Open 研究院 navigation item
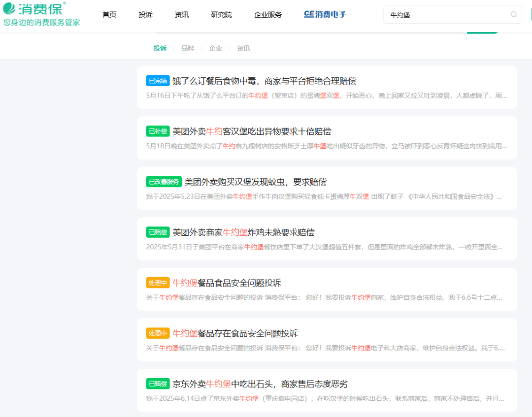532x417 pixels. click(x=221, y=15)
